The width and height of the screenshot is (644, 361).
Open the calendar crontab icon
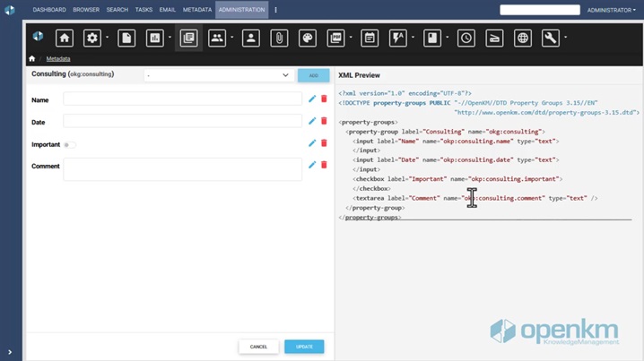coord(370,39)
